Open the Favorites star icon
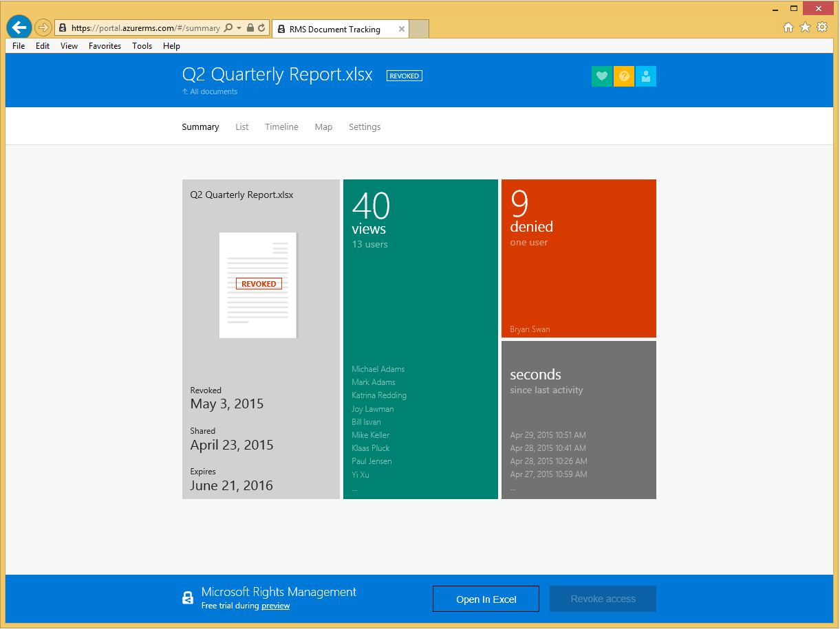 (805, 27)
